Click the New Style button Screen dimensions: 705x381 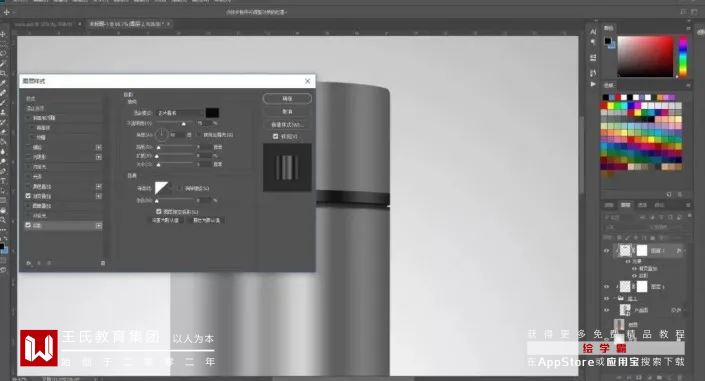coord(287,124)
